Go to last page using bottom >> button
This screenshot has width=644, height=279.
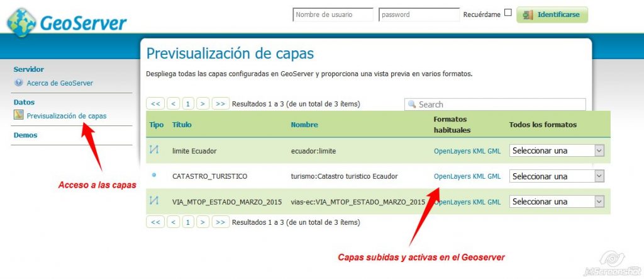point(220,222)
